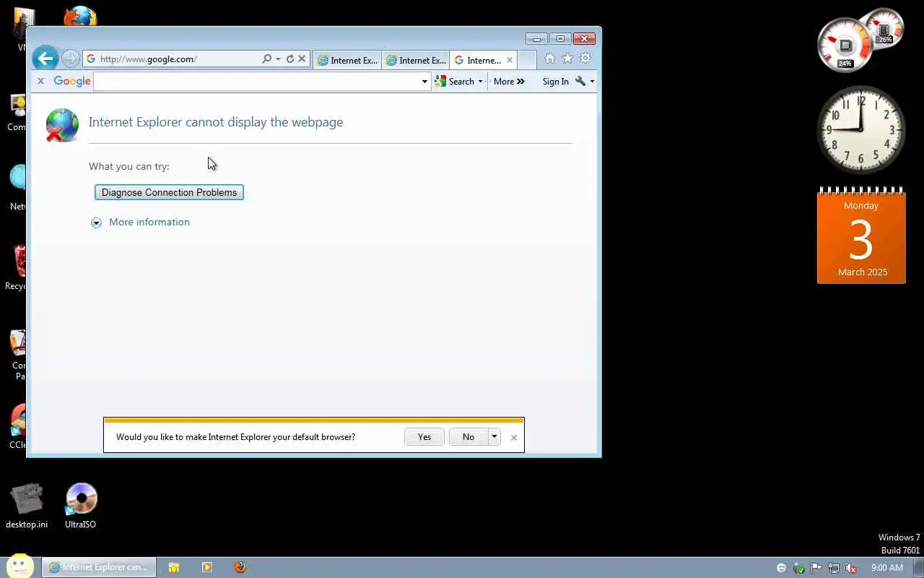The width and height of the screenshot is (924, 578).
Task: Open the wrench toolbar options icon
Action: coord(580,82)
